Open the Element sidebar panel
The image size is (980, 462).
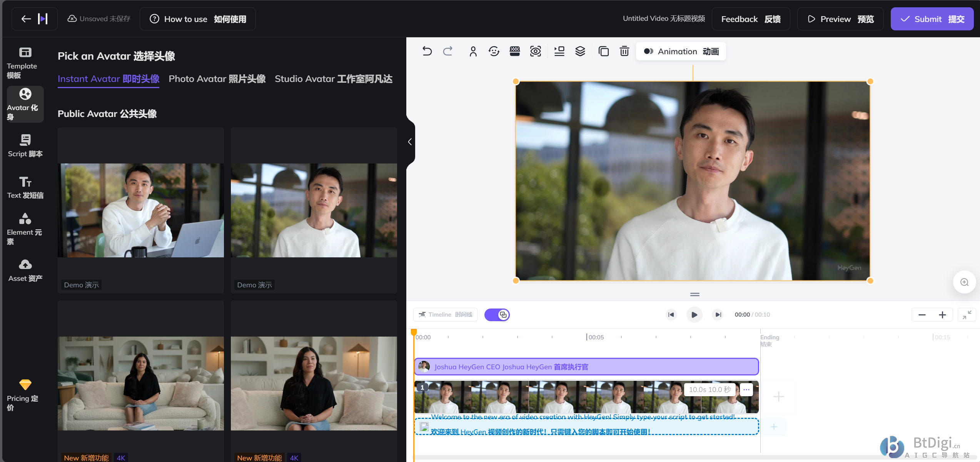tap(25, 229)
